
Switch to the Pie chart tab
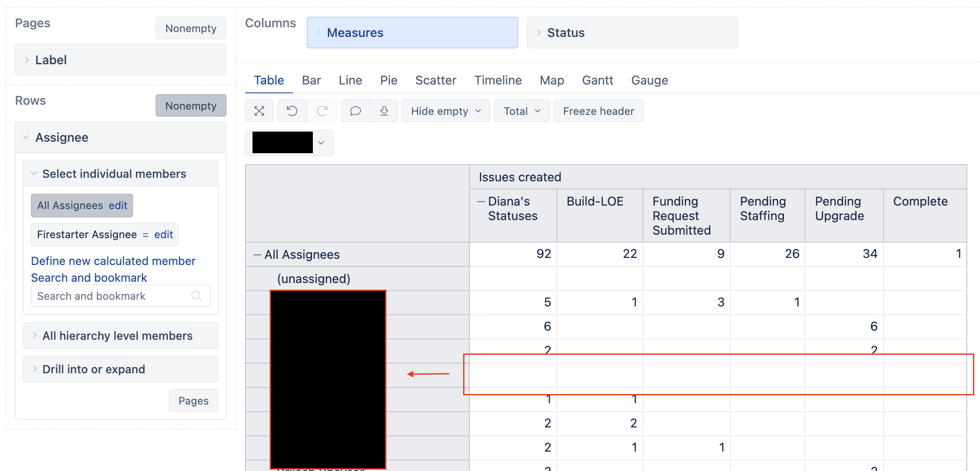click(x=388, y=80)
